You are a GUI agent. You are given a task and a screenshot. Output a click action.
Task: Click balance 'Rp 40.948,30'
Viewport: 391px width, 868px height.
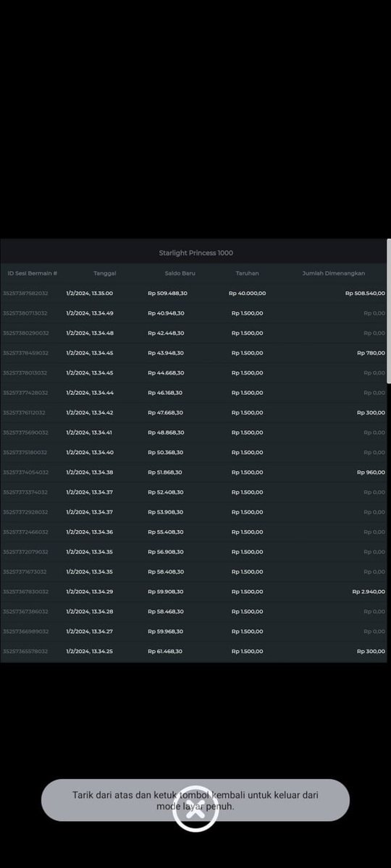tap(166, 313)
